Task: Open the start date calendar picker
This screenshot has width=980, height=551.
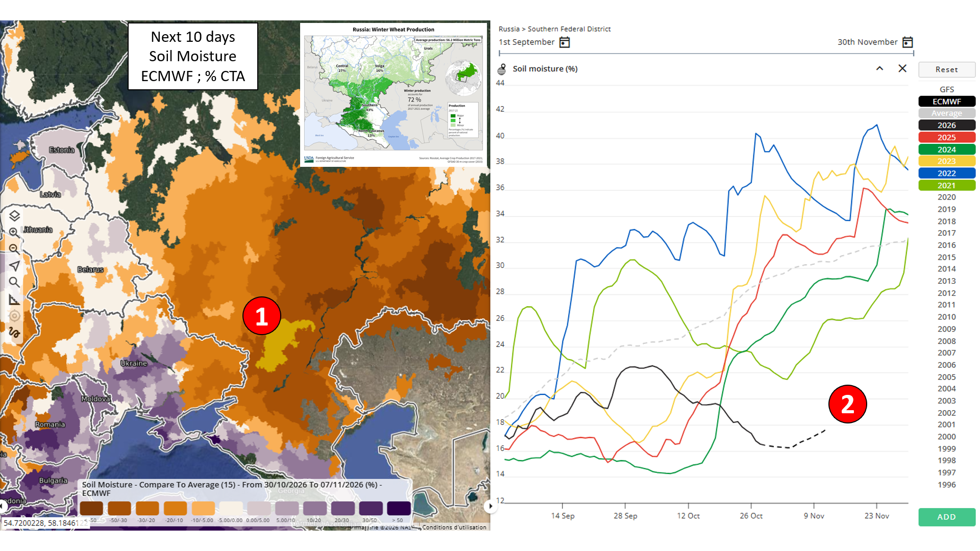Action: (565, 42)
